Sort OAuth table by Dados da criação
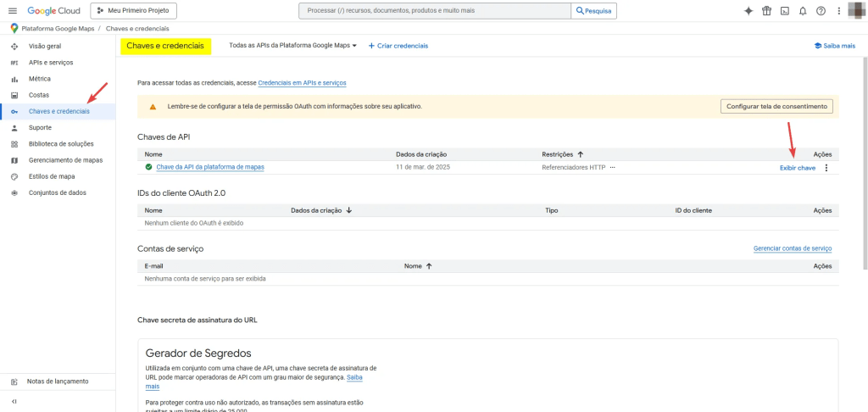Image resolution: width=868 pixels, height=412 pixels. point(348,209)
